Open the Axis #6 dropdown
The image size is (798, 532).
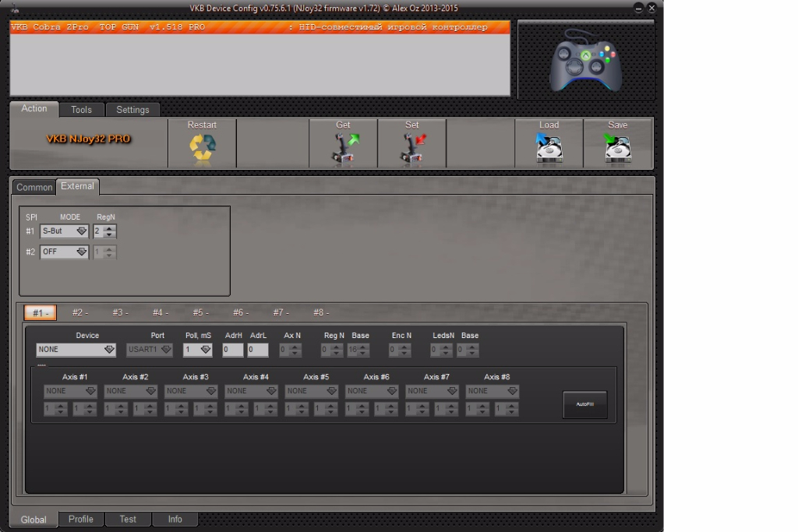[x=372, y=390]
